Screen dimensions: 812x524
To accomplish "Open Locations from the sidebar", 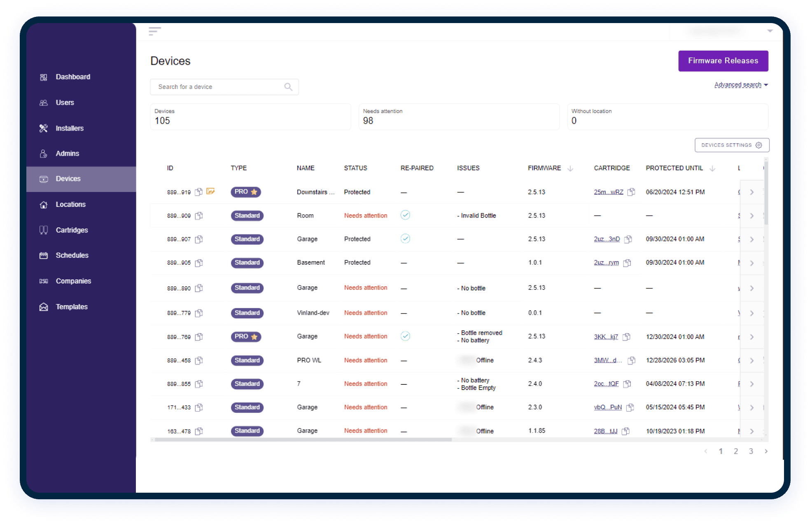I will 70,204.
